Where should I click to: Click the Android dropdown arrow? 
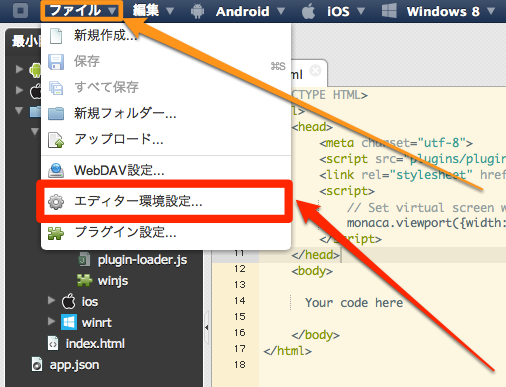pyautogui.click(x=281, y=11)
